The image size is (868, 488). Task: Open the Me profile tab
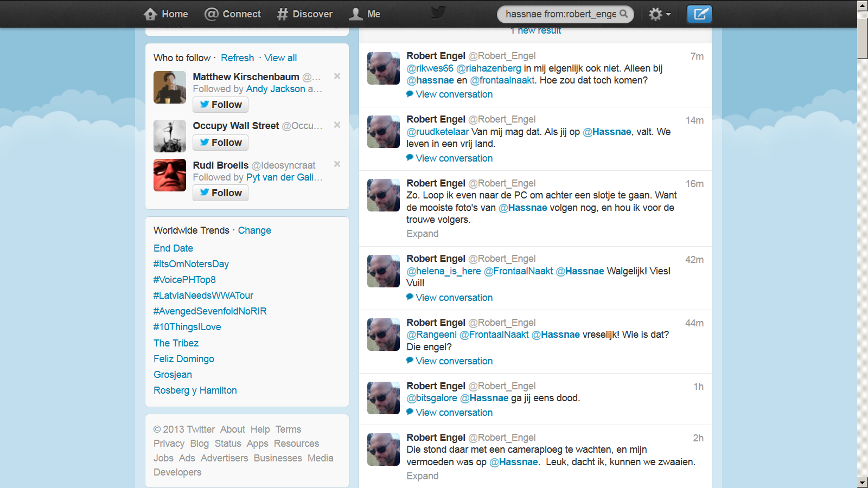[x=365, y=14]
